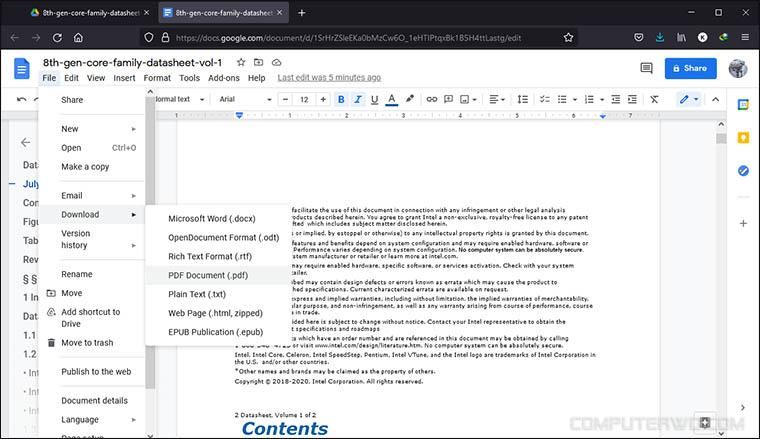
Task: Insert a link with the link icon
Action: (431, 99)
